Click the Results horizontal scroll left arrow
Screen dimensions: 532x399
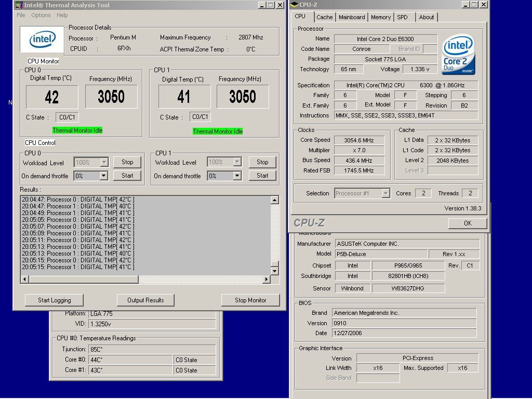(24, 279)
